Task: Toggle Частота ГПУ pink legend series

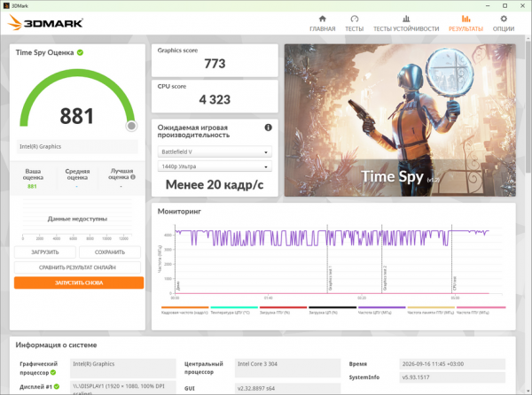Action: 481,310
